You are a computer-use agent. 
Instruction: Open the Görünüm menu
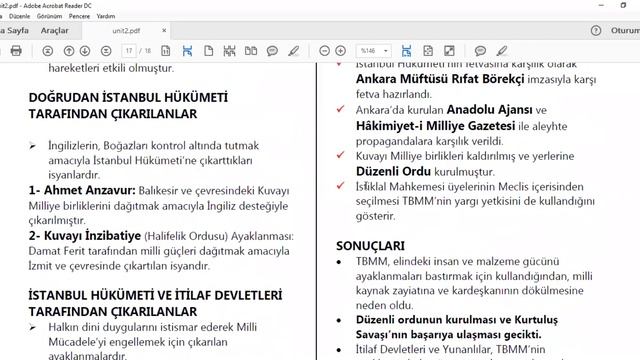coord(49,16)
